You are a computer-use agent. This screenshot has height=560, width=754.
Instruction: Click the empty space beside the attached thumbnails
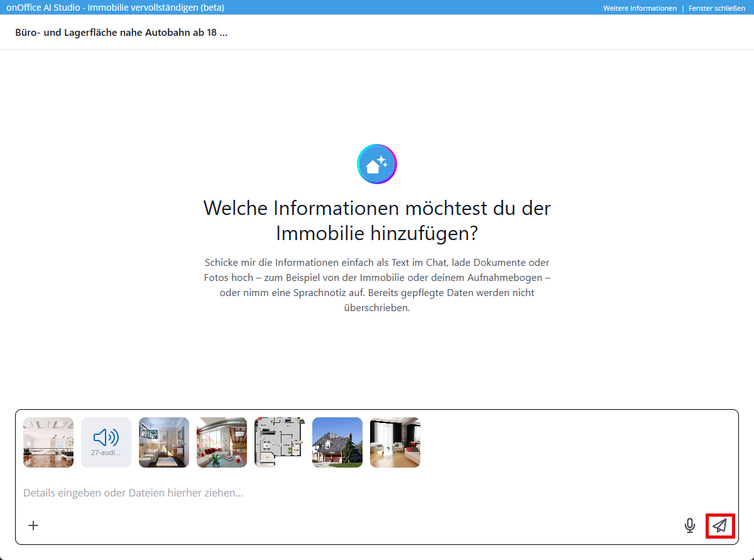click(565, 442)
